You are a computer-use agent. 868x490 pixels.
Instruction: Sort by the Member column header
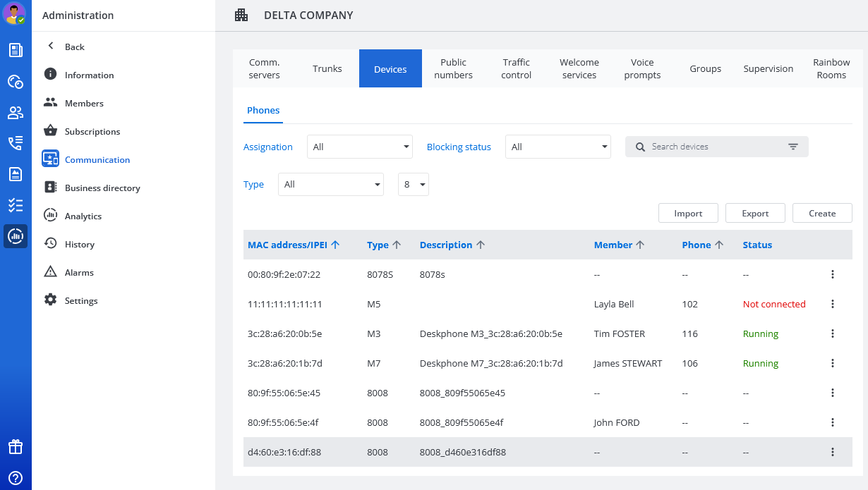click(620, 245)
